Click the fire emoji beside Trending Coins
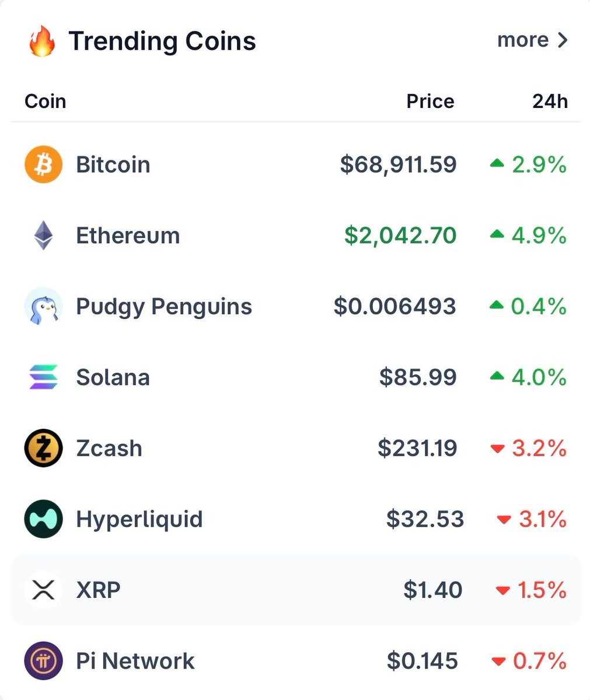This screenshot has width=590, height=700. point(42,42)
